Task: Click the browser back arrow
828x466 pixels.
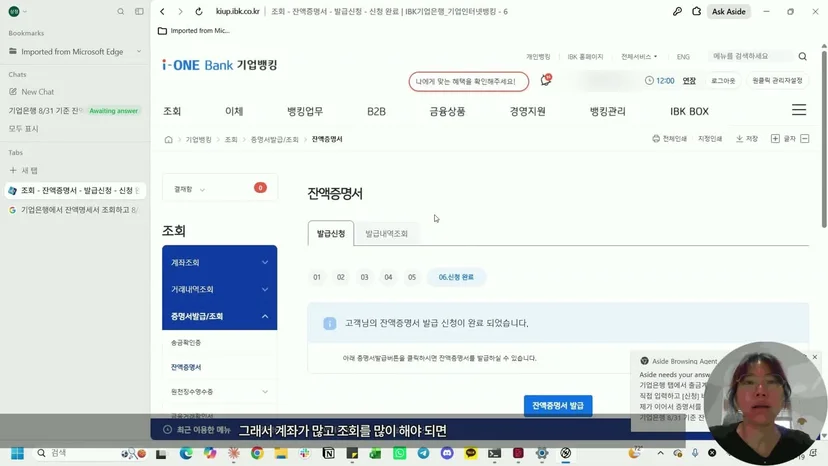Action: [x=163, y=11]
